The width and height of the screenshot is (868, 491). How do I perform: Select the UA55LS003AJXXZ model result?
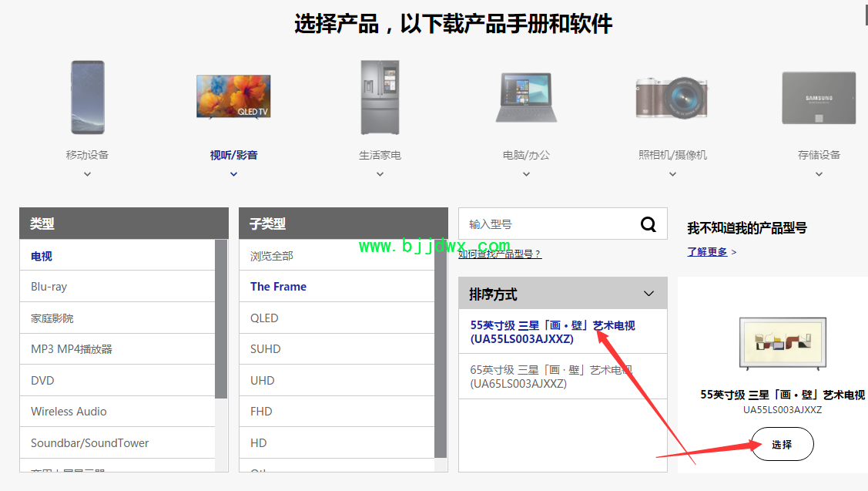tap(563, 331)
